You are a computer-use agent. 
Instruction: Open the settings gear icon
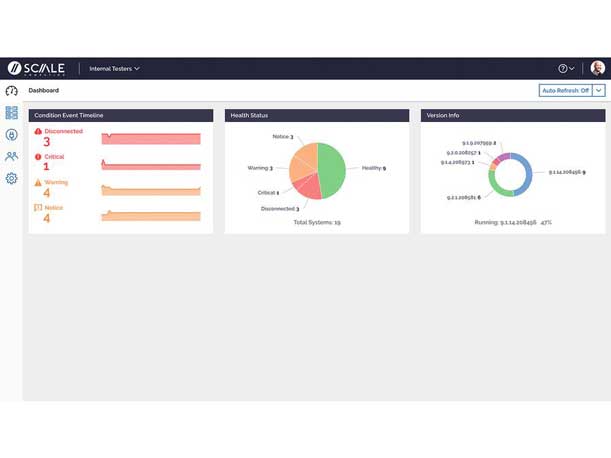12,179
